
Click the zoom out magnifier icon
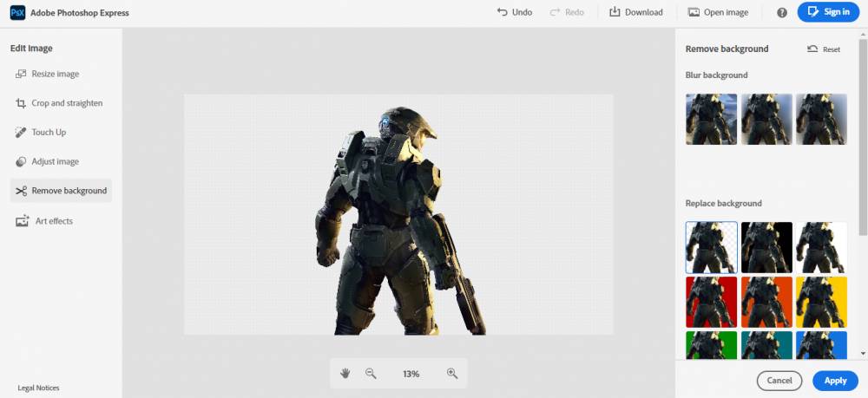click(371, 373)
